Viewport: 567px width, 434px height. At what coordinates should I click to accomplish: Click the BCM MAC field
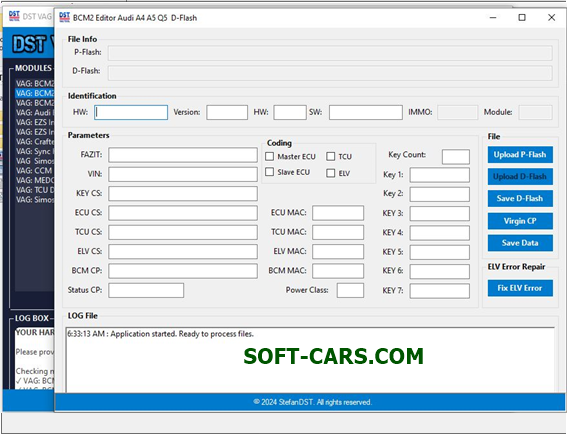[x=338, y=271]
